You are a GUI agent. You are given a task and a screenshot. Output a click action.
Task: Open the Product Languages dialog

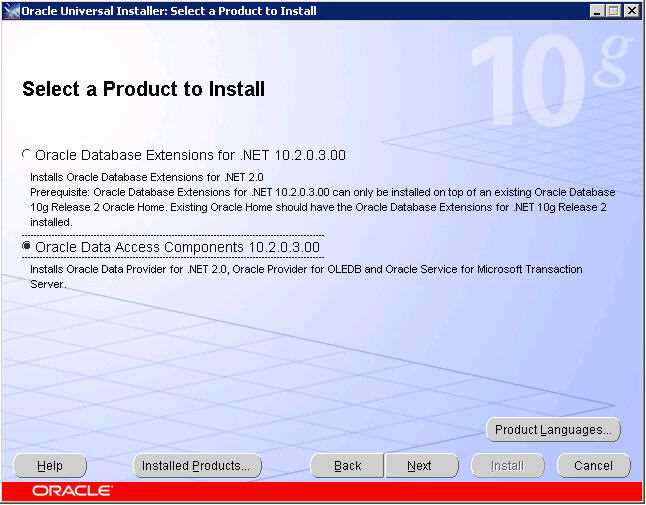tap(553, 430)
